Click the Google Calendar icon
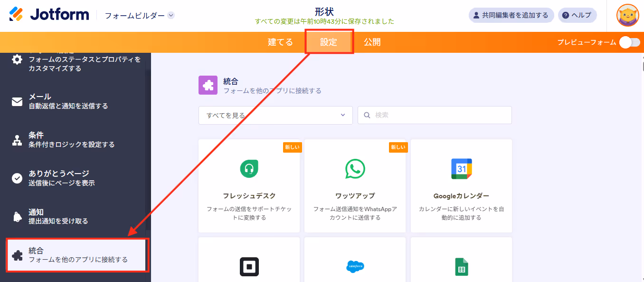Screen dimensions: 644x282 pyautogui.click(x=461, y=169)
